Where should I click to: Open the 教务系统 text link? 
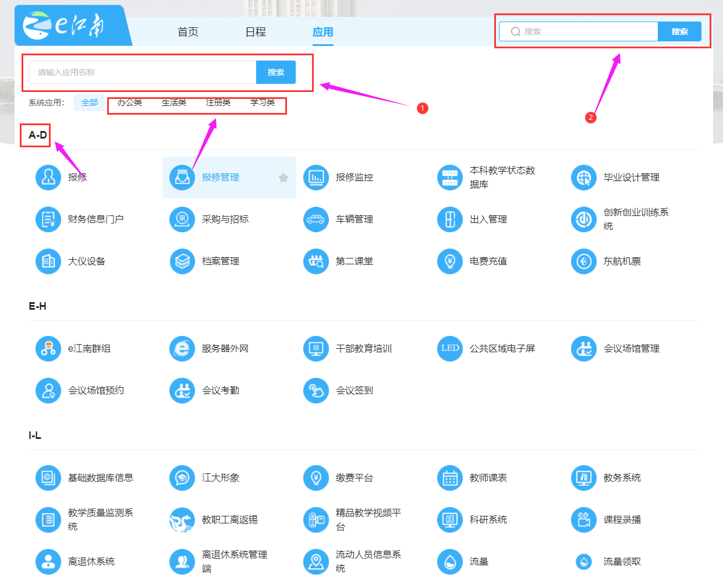(x=622, y=477)
